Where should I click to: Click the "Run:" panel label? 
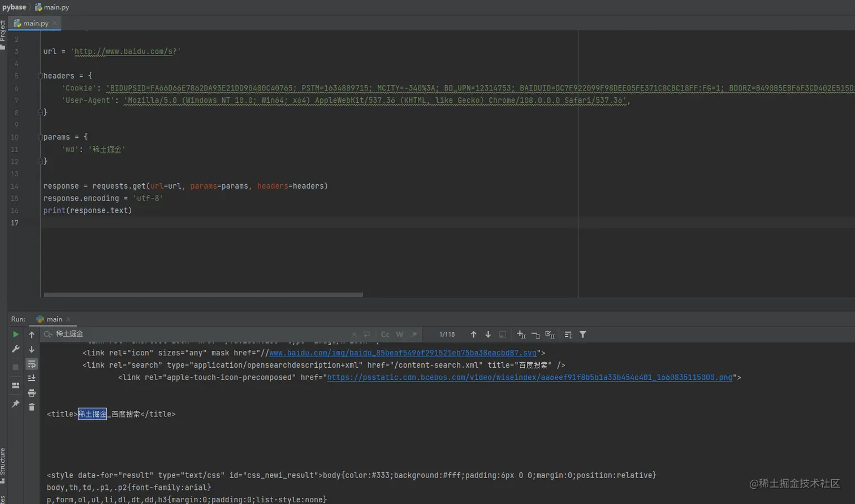[x=18, y=319]
